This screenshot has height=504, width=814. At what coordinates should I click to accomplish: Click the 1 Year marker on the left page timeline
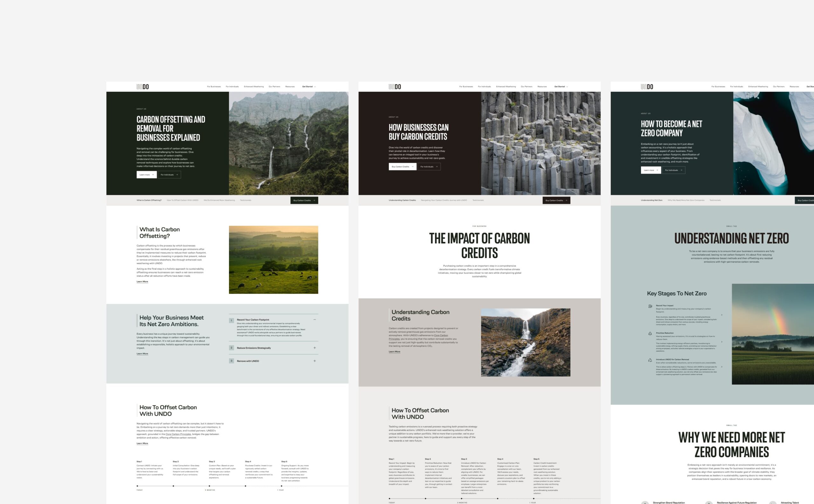point(280,490)
